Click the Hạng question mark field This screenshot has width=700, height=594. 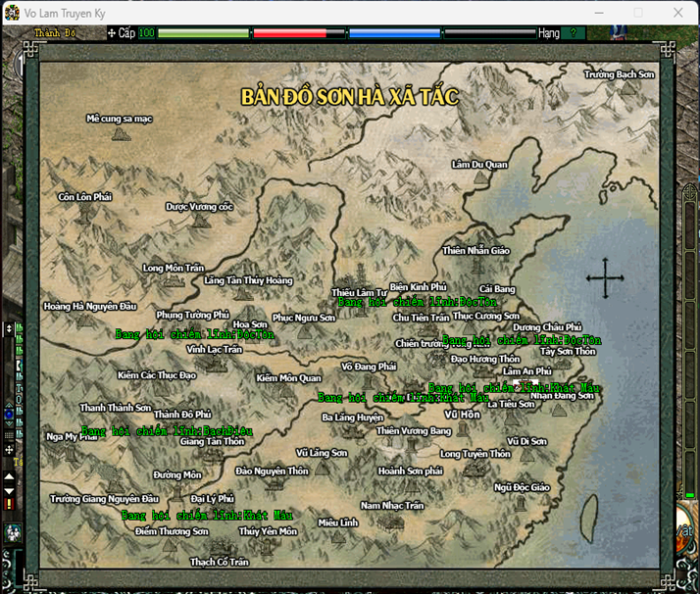point(574,33)
